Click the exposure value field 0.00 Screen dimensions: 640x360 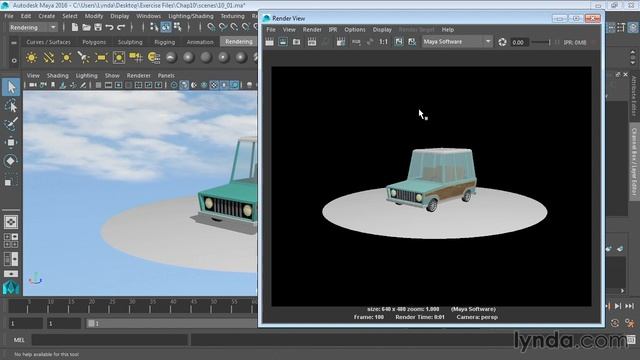[519, 42]
